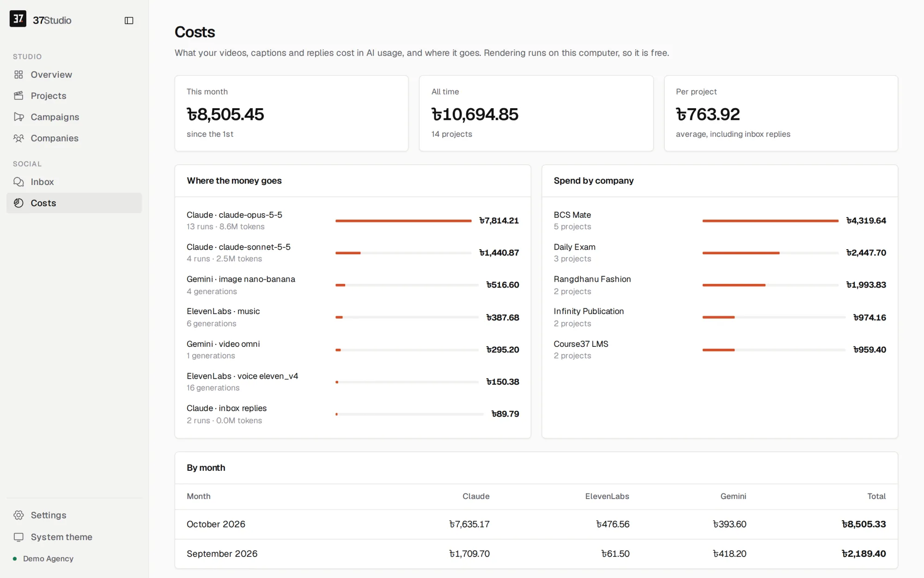Click 'Claude · inbox replies' row label
This screenshot has width=924, height=578.
pos(226,408)
